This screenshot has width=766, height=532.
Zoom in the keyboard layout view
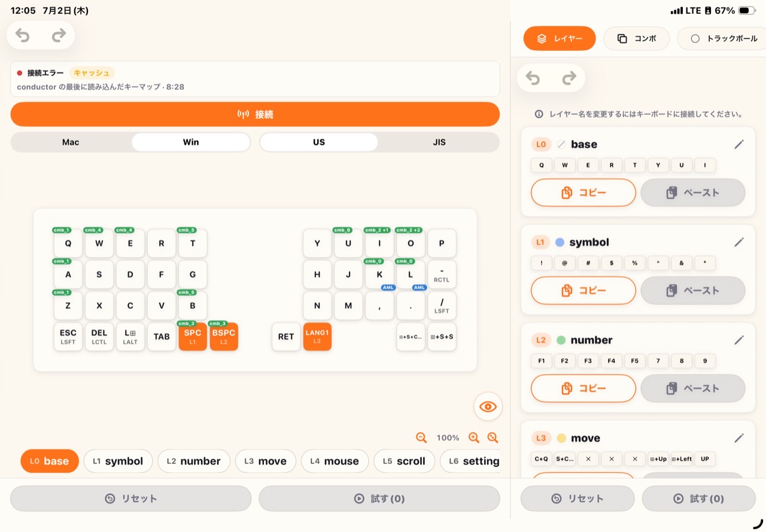pyautogui.click(x=474, y=437)
